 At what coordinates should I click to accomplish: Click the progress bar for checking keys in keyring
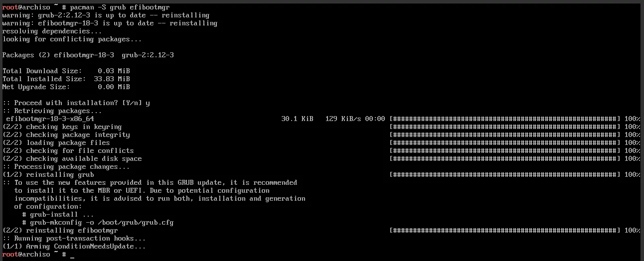click(x=504, y=127)
